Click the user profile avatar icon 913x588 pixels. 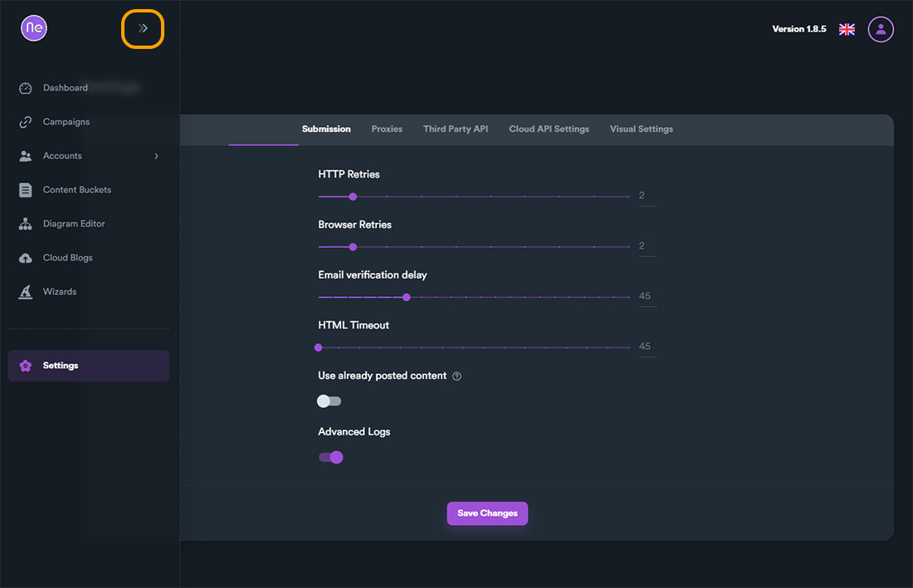tap(881, 29)
